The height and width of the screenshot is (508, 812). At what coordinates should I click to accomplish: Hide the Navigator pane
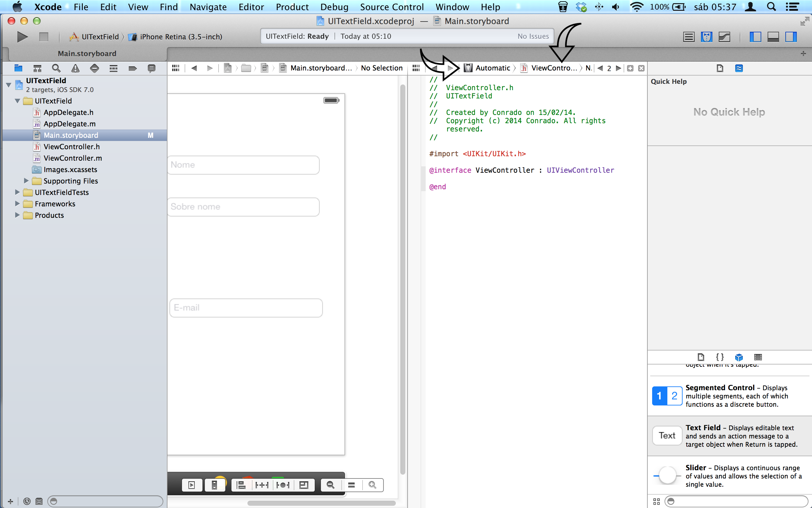(755, 37)
